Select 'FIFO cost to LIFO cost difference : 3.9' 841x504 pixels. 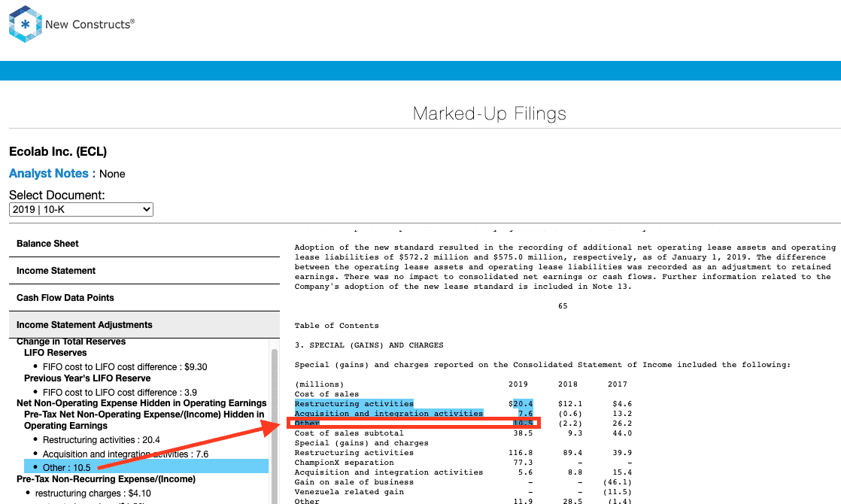click(120, 393)
